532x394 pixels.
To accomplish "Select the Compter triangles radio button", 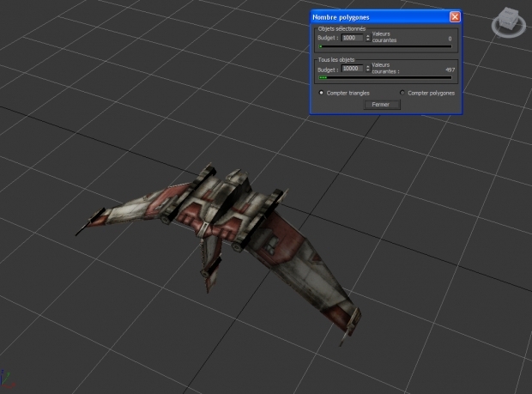I will point(321,93).
